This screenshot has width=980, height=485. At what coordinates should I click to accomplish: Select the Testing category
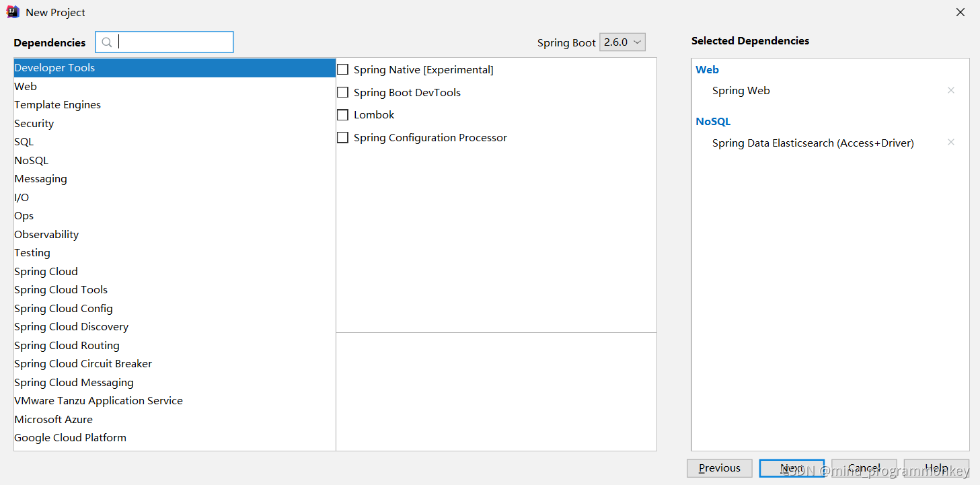pyautogui.click(x=175, y=253)
